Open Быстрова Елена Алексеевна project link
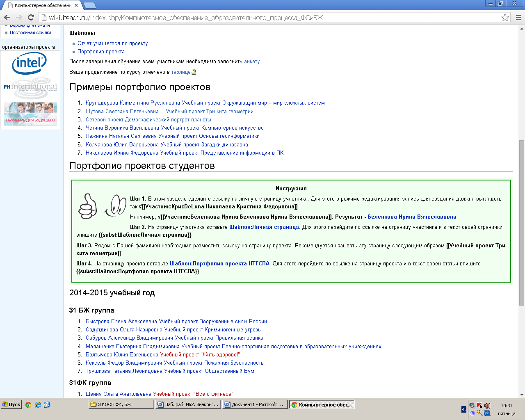 pyautogui.click(x=176, y=321)
